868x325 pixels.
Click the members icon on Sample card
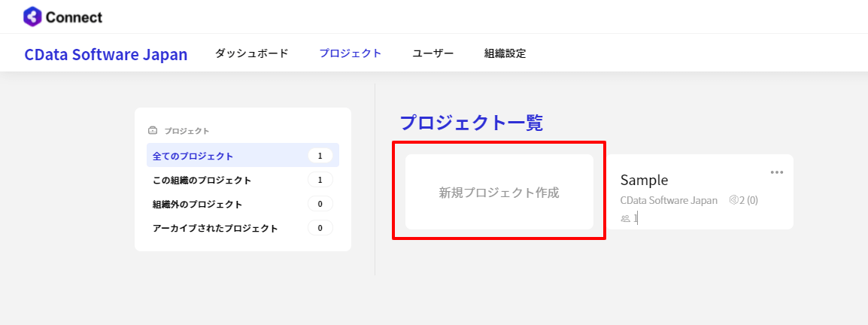pos(625,218)
